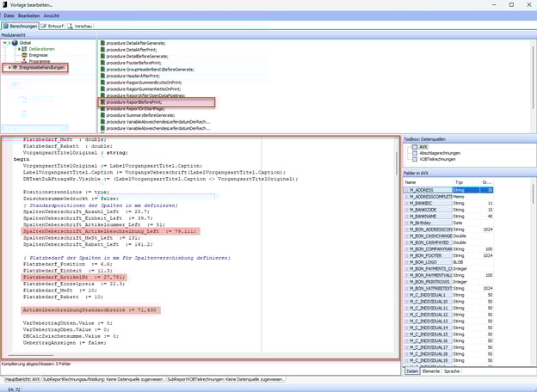The height and width of the screenshot is (392, 537).
Task: Select the Deklarationen node icon
Action: click(x=24, y=49)
